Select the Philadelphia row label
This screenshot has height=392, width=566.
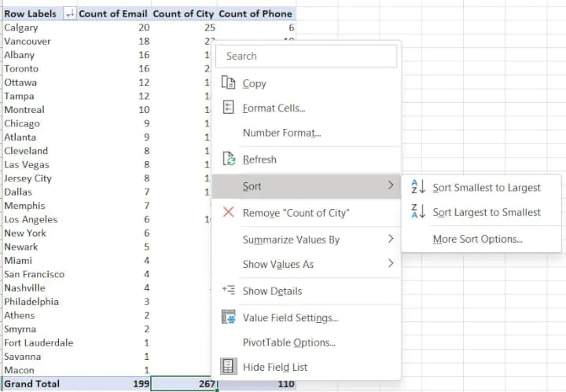[x=31, y=302]
